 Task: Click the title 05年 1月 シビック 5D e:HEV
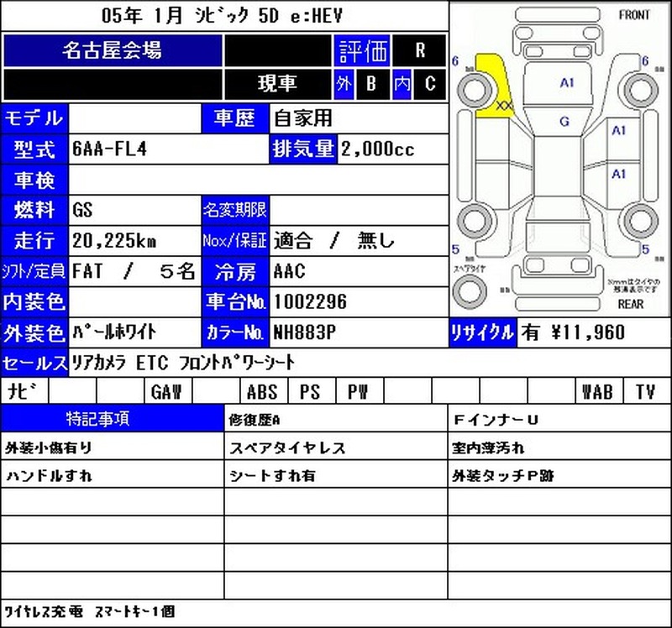(x=222, y=16)
